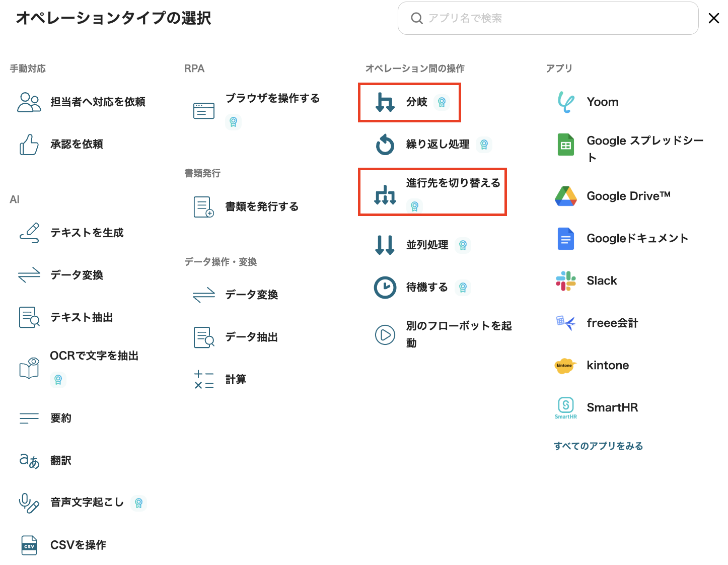The height and width of the screenshot is (565, 728).
Task: Click the 音声文字起こし microphone icon
Action: pos(29,503)
